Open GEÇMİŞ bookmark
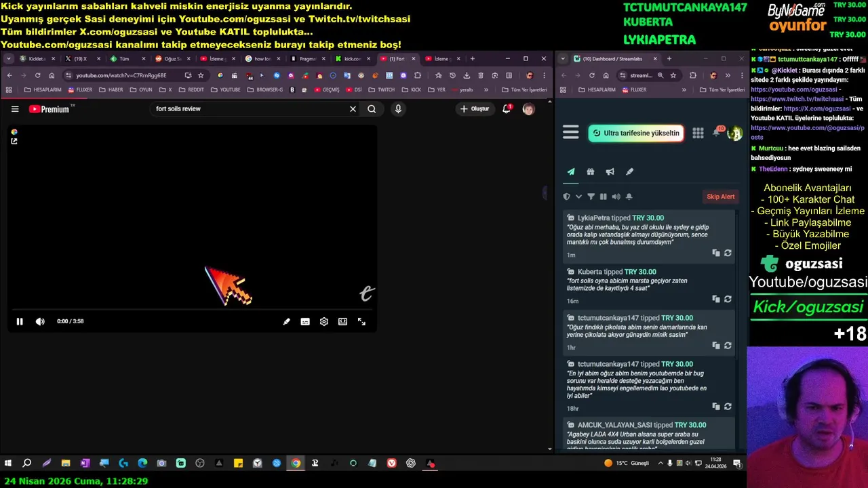The width and height of the screenshot is (868, 488). click(326, 89)
